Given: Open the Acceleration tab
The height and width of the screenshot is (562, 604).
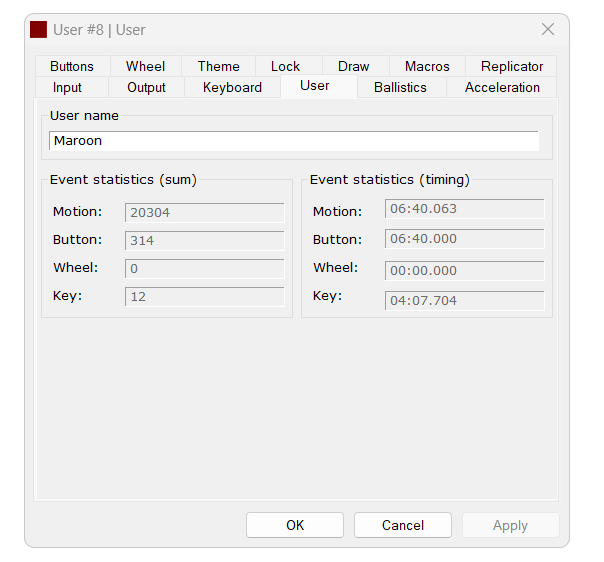Looking at the screenshot, I should coord(502,87).
